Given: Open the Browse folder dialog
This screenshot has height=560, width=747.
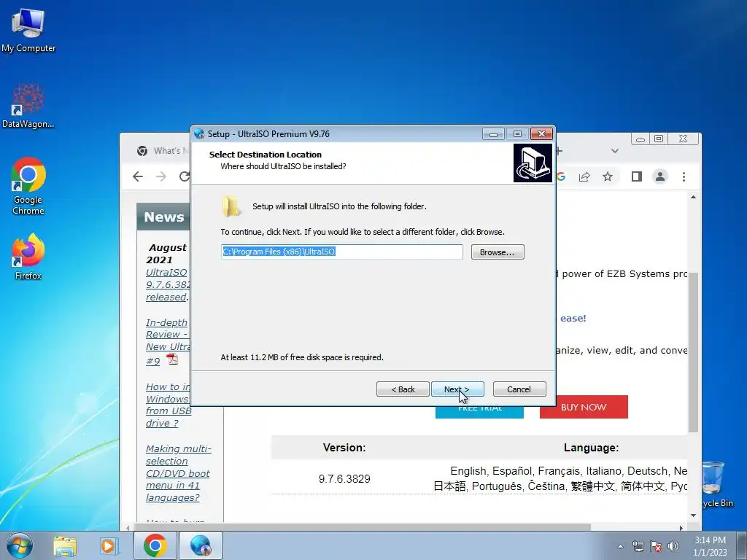Looking at the screenshot, I should 498,252.
